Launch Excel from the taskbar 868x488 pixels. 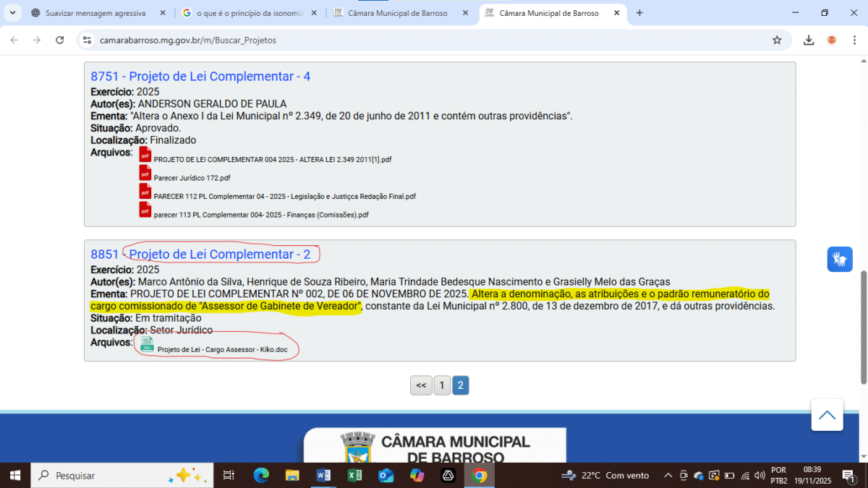[x=354, y=476]
